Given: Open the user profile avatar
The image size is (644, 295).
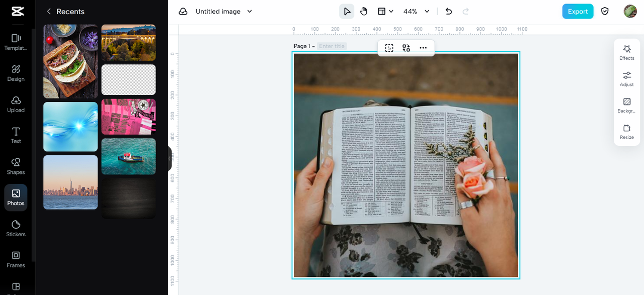Looking at the screenshot, I should (630, 12).
